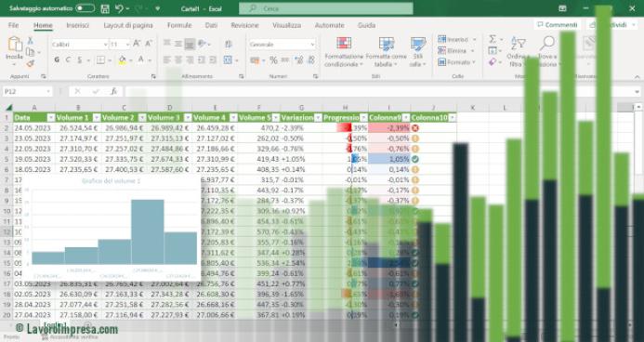Click the accounting currency format icon
The width and height of the screenshot is (644, 342).
(255, 60)
